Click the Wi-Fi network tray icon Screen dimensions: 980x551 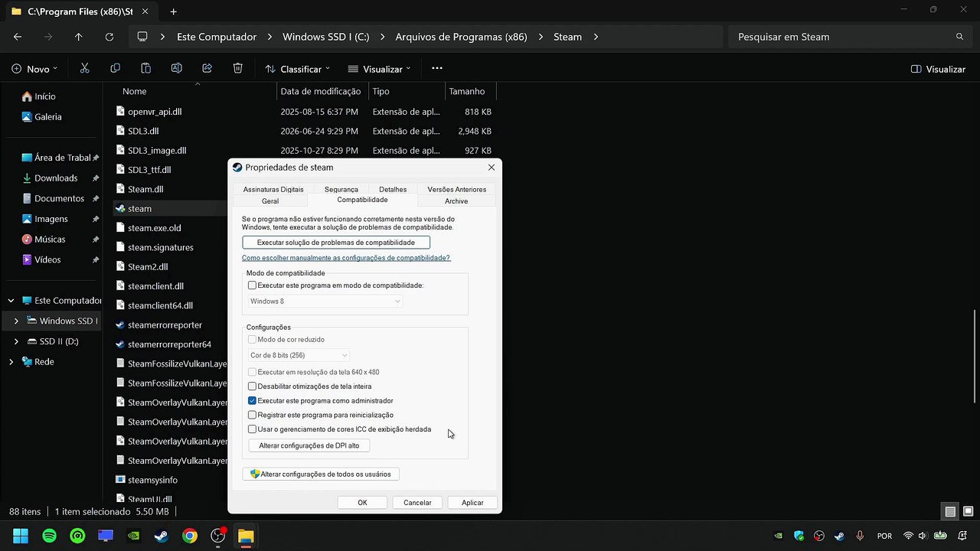pyautogui.click(x=908, y=536)
